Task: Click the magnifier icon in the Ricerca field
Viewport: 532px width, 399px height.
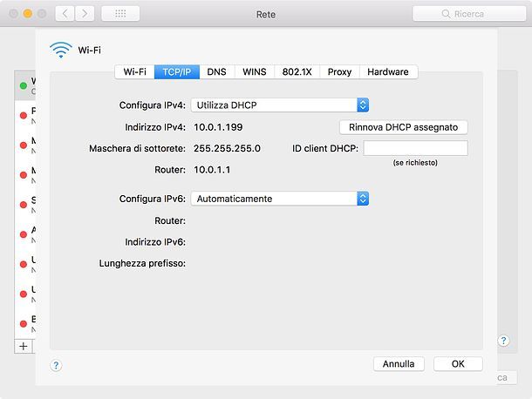Action: click(x=446, y=14)
